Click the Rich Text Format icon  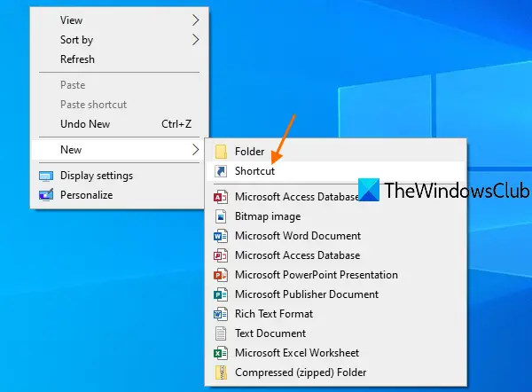pos(221,314)
